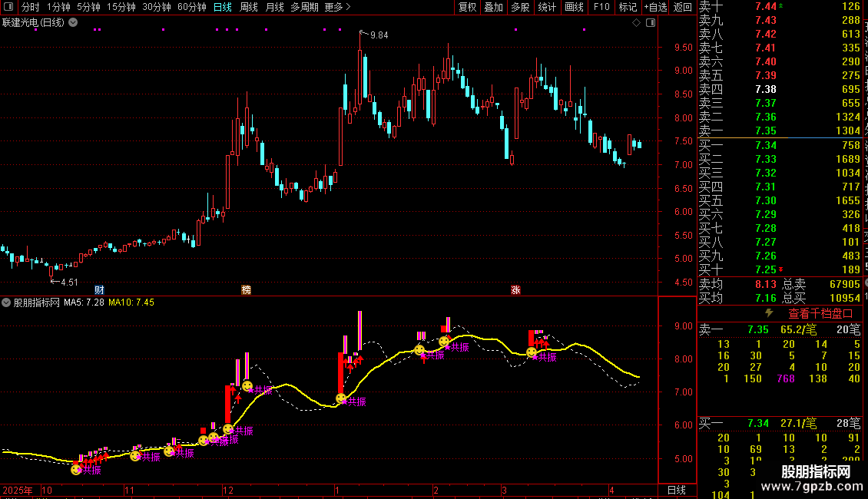Click the 日线 label at chart bottom-right
The height and width of the screenshot is (499, 868).
pyautogui.click(x=676, y=490)
